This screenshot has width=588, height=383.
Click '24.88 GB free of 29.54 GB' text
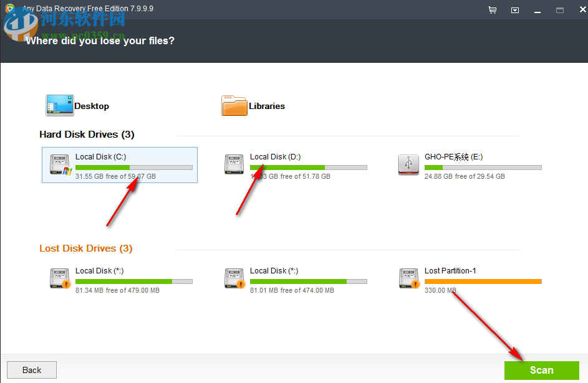[465, 176]
